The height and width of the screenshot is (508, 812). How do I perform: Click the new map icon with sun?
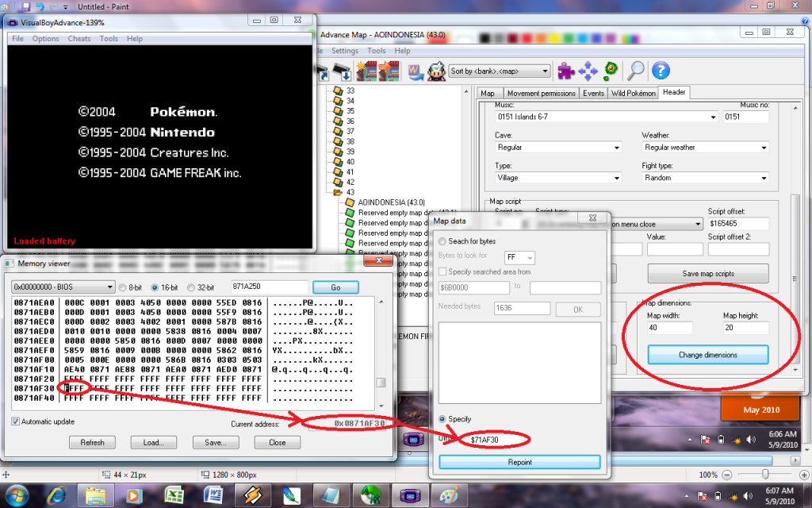coord(366,71)
